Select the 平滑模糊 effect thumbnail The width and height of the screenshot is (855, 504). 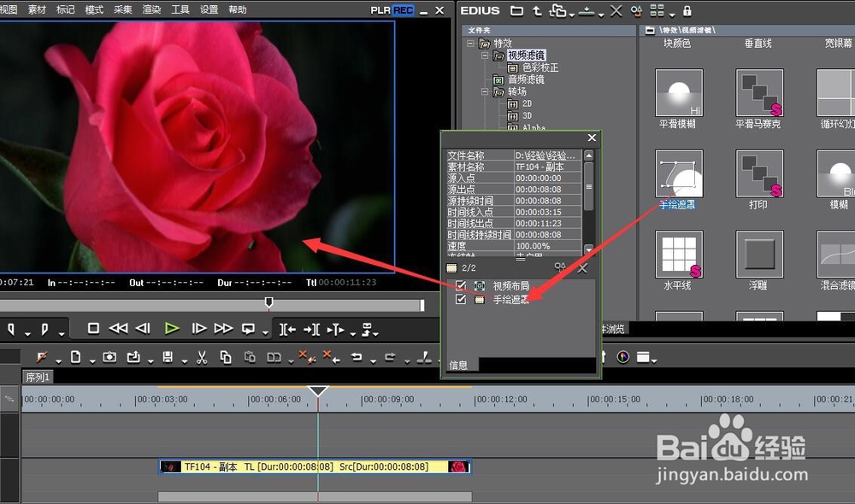point(679,92)
